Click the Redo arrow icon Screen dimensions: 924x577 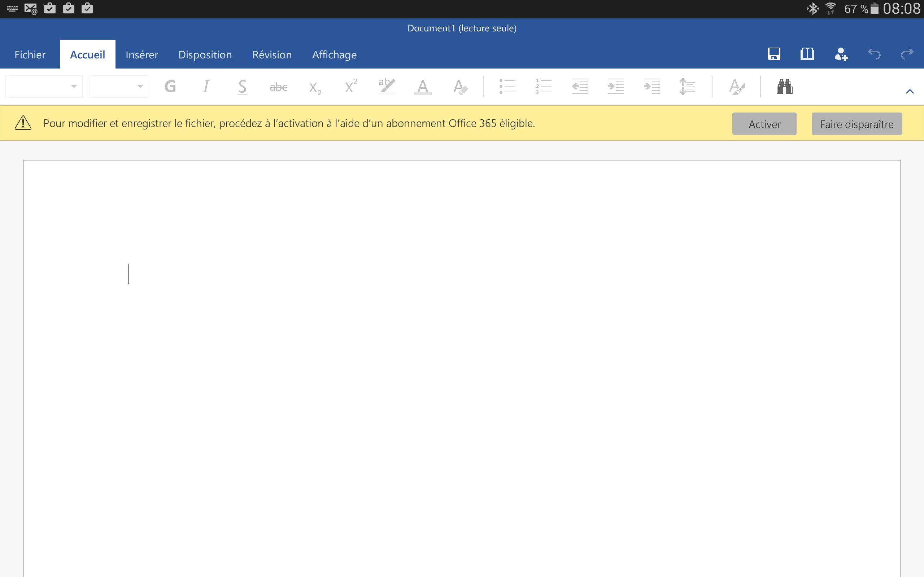[907, 54]
